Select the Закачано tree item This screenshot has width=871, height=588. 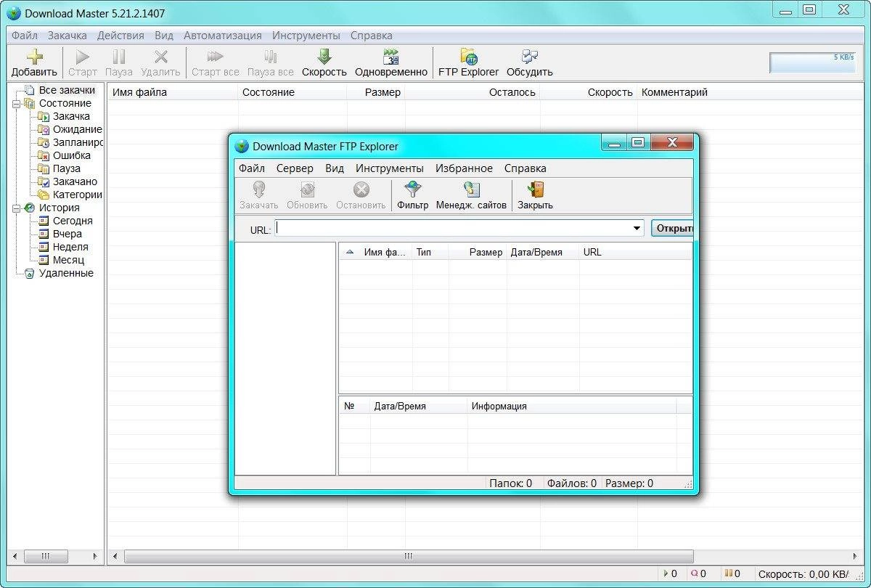tap(75, 181)
